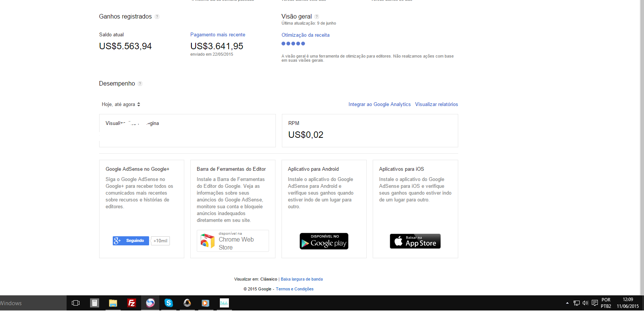Viewport: 644px width, 312px height.
Task: Click the 'Seguindo' Google+ follow button
Action: tap(131, 240)
